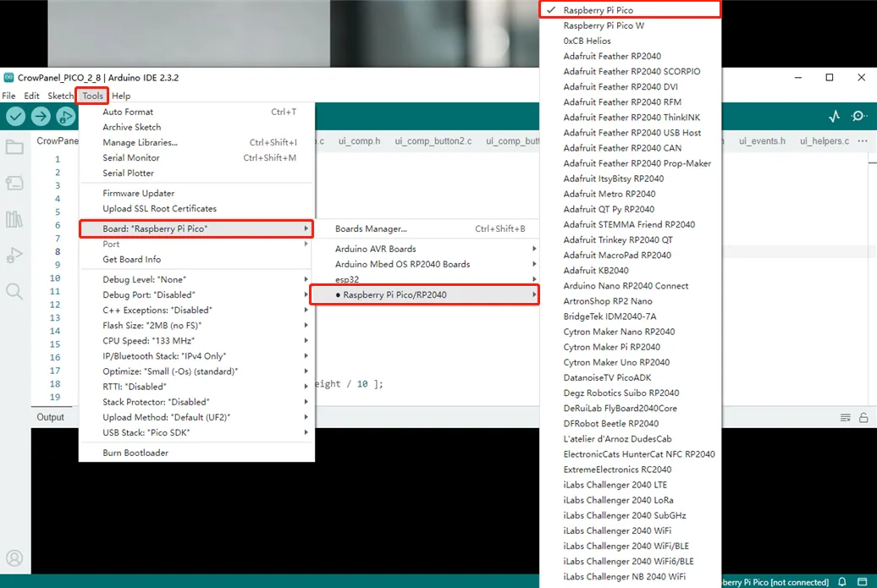Toggle word wrap icon in Output panel

point(845,418)
